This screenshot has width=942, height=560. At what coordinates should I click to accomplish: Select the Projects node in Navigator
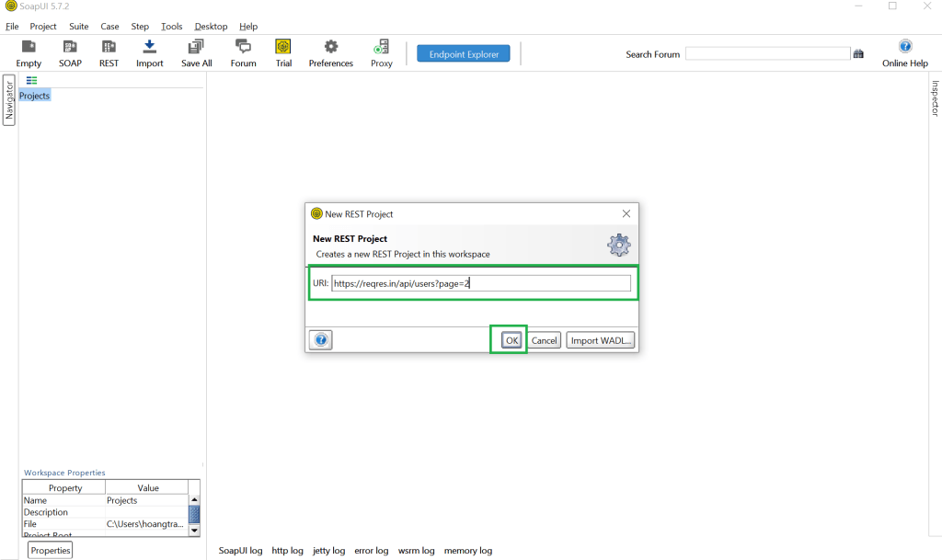[x=35, y=96]
